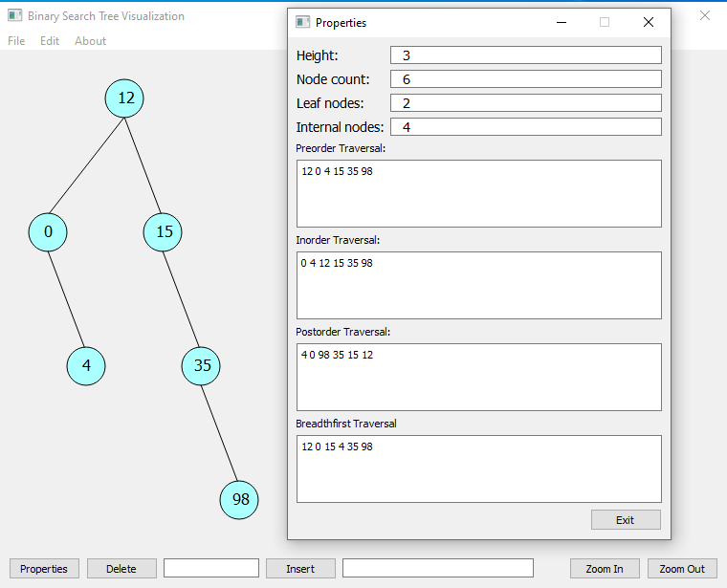The image size is (727, 588).
Task: Click the Zoom In button
Action: tap(605, 569)
